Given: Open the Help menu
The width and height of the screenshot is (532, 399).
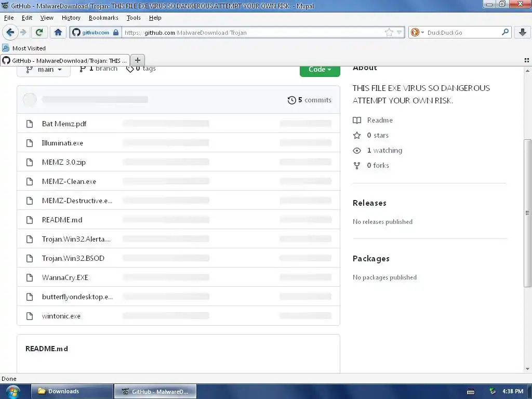Looking at the screenshot, I should (155, 18).
